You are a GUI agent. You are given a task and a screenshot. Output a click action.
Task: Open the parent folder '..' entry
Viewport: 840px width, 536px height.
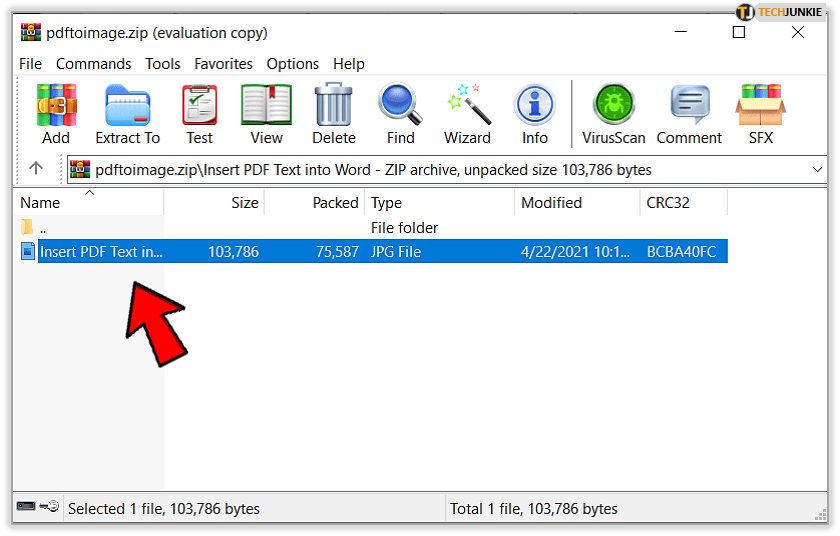42,228
